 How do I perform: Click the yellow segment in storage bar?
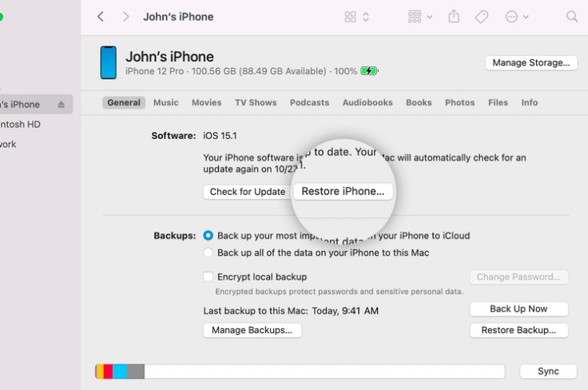[x=100, y=372]
